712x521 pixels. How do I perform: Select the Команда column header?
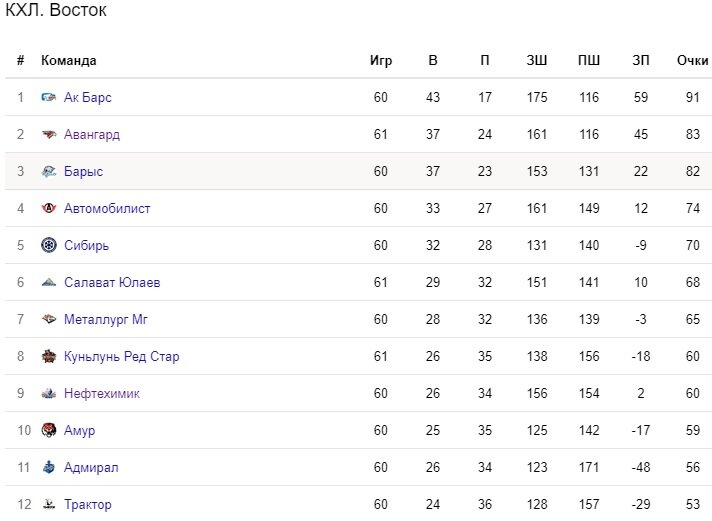[x=69, y=61]
